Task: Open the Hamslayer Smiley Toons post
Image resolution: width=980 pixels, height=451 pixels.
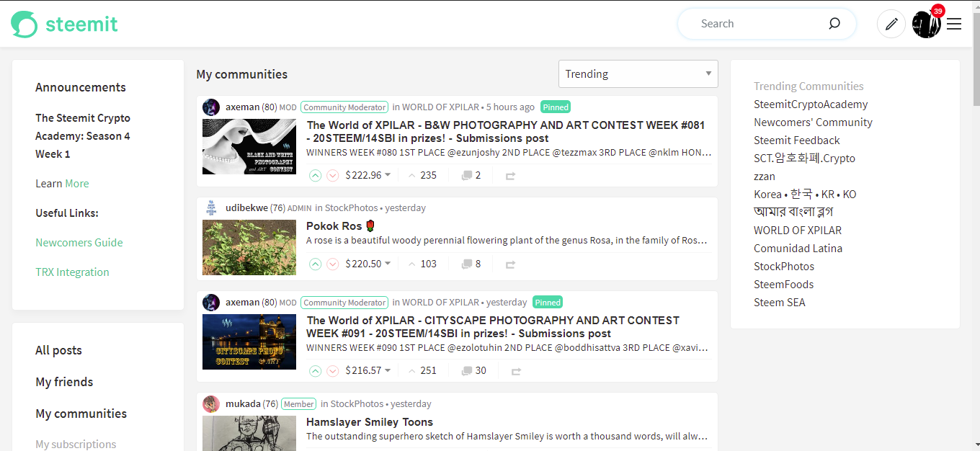Action: click(370, 422)
